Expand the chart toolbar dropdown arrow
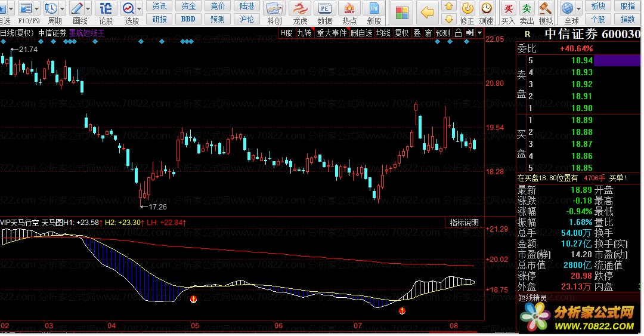 click(479, 33)
